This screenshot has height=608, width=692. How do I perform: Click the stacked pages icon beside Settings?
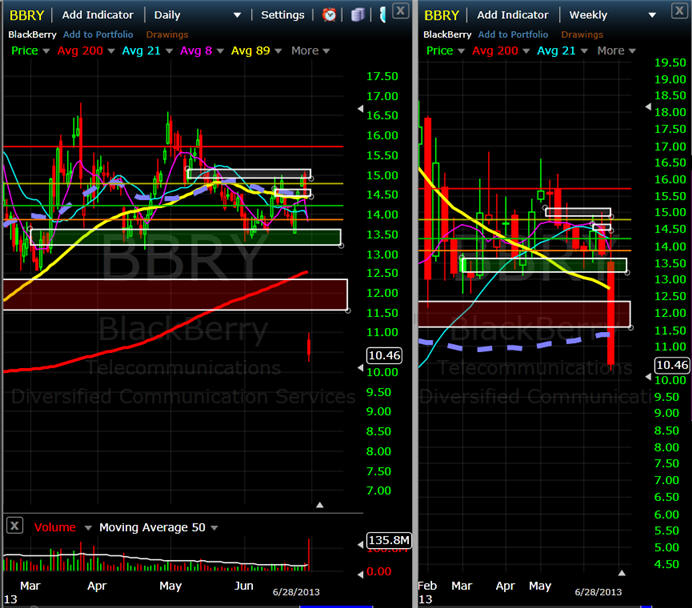click(x=357, y=15)
